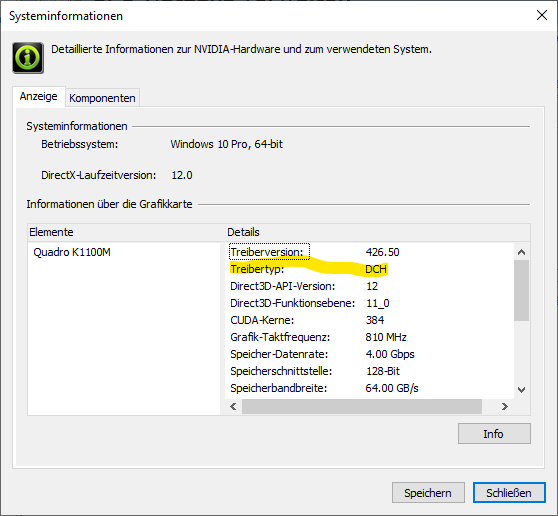Click the Windows 10 Pro, 64-bit text
Viewport: 558px width, 516px height.
click(226, 144)
